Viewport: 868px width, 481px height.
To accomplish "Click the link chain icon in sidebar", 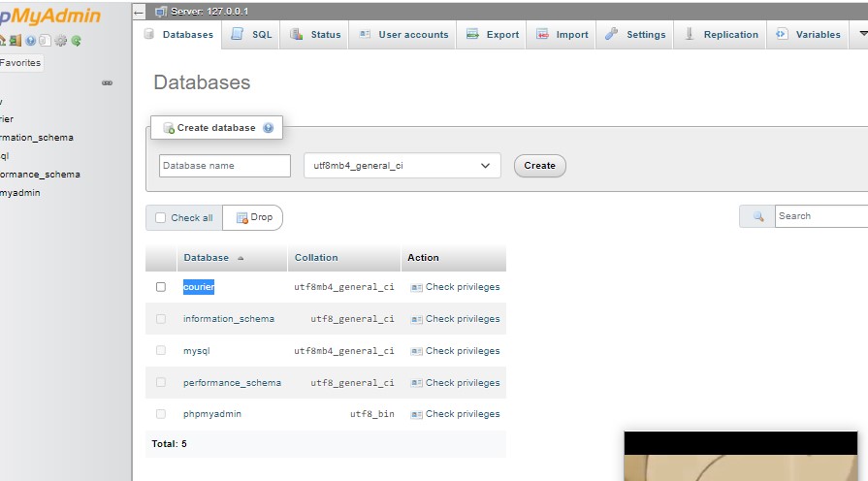I will pyautogui.click(x=107, y=83).
